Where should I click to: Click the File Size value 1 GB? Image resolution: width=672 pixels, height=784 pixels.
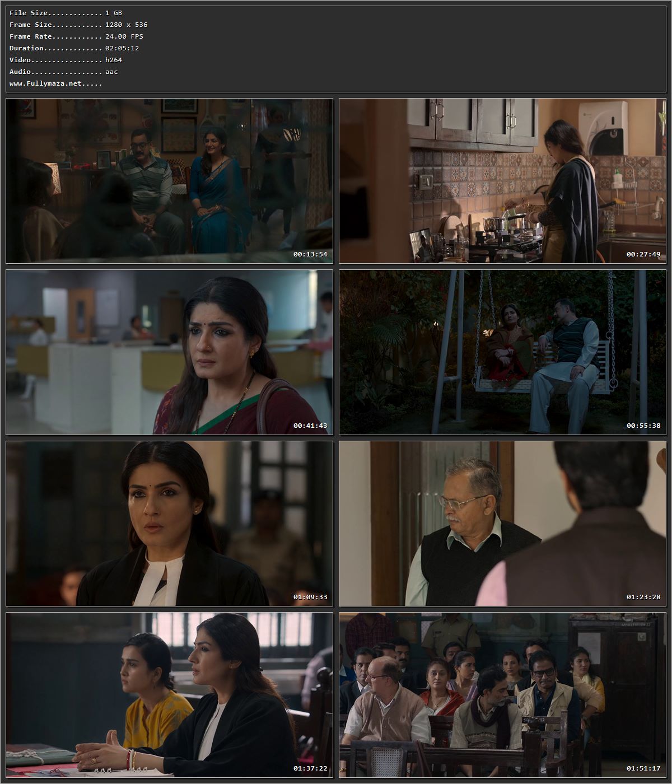pos(114,13)
